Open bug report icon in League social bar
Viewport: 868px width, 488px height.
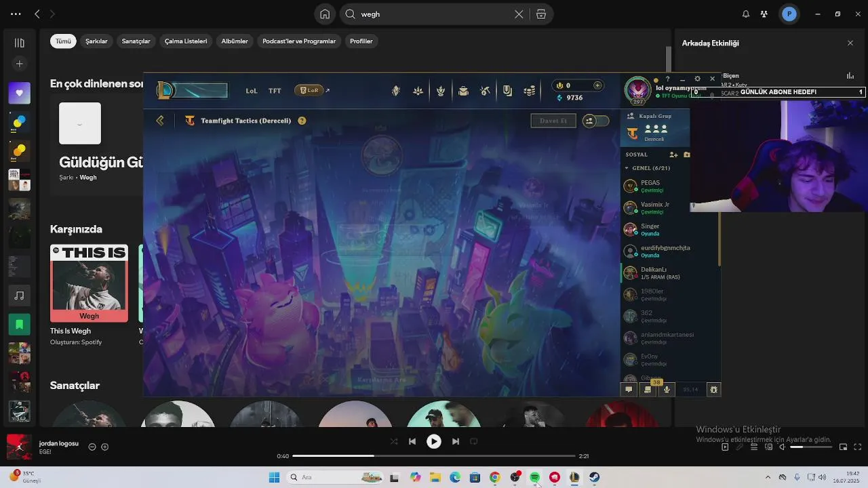[713, 390]
